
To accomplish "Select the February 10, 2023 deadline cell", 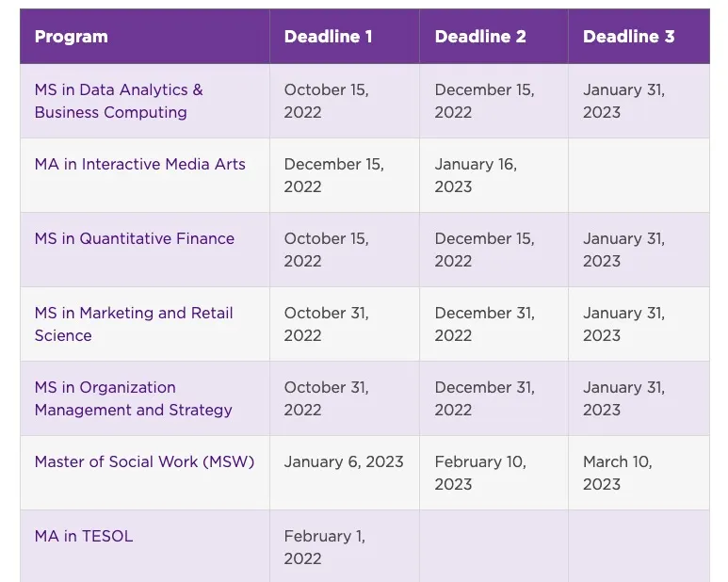I will pos(480,473).
